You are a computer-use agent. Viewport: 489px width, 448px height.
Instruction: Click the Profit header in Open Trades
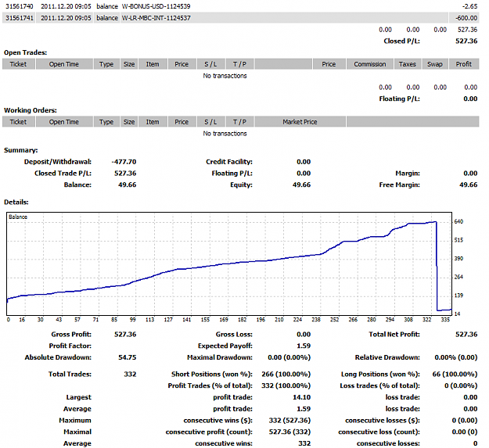464,64
